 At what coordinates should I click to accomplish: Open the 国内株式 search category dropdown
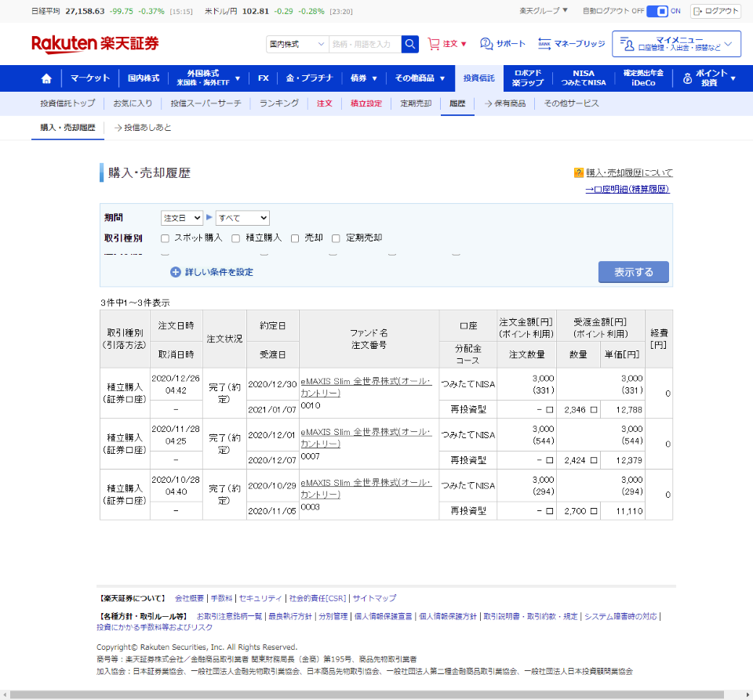click(x=297, y=44)
